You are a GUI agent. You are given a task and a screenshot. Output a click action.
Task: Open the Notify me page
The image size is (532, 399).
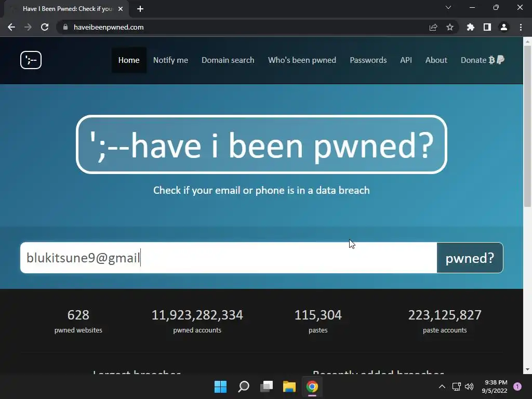point(170,60)
